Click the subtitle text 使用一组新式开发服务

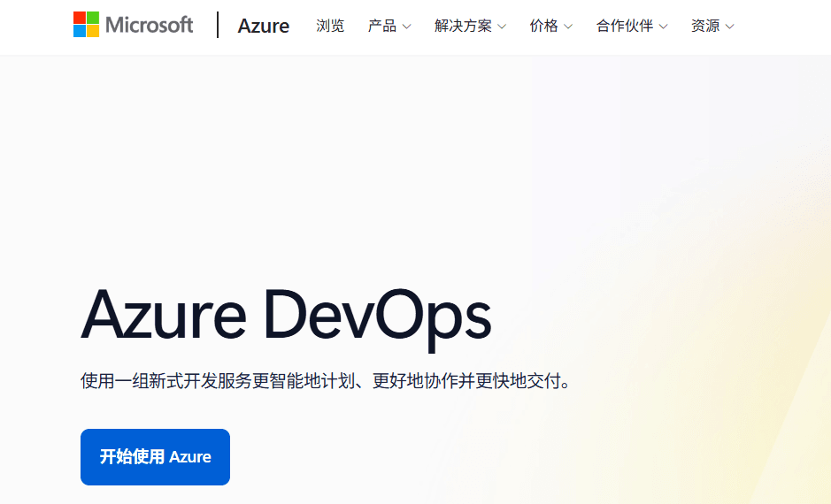click(x=165, y=380)
